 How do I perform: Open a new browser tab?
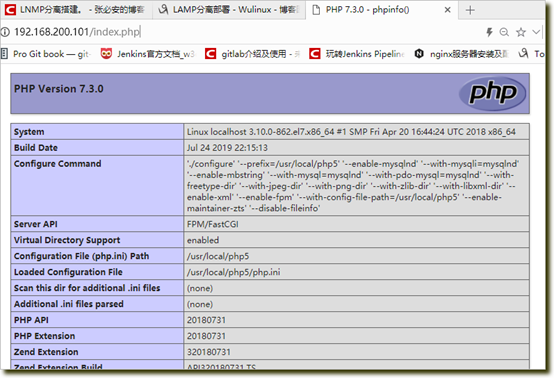coord(470,10)
